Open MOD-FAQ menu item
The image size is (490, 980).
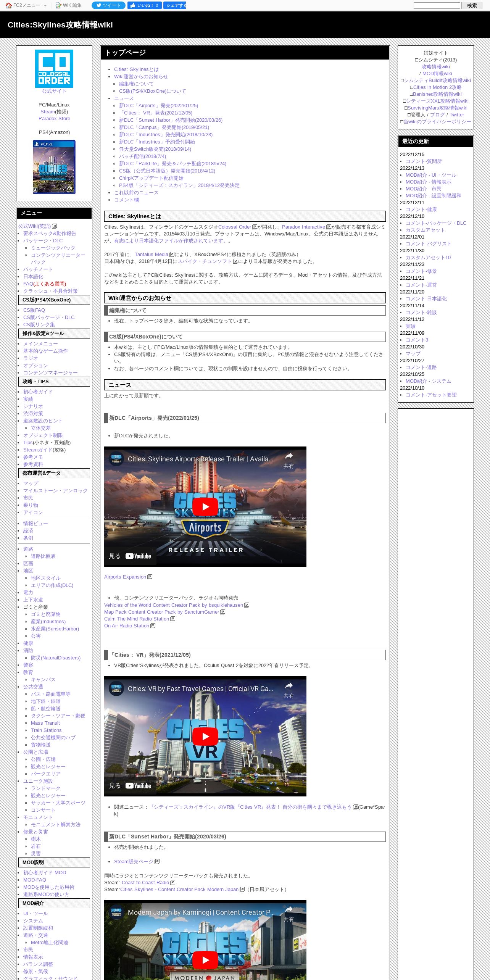coord(35,880)
